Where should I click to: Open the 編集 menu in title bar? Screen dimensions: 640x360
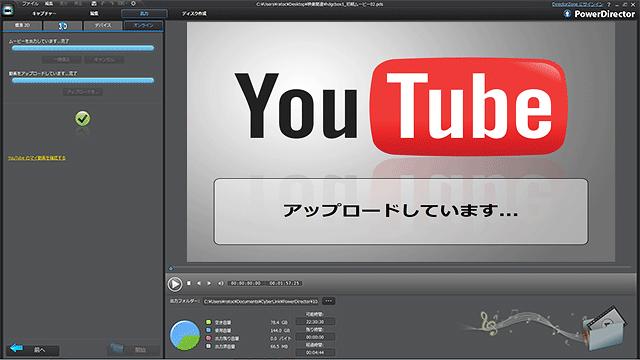tap(49, 4)
